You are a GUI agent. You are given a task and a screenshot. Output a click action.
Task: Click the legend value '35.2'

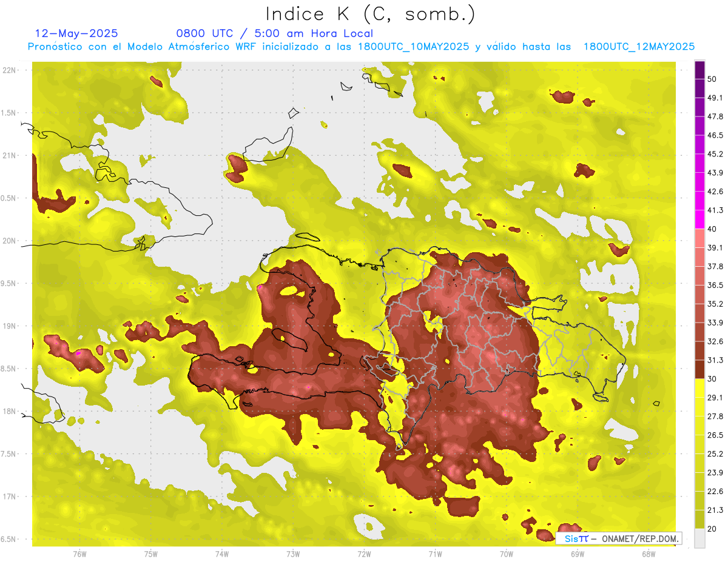click(x=715, y=304)
